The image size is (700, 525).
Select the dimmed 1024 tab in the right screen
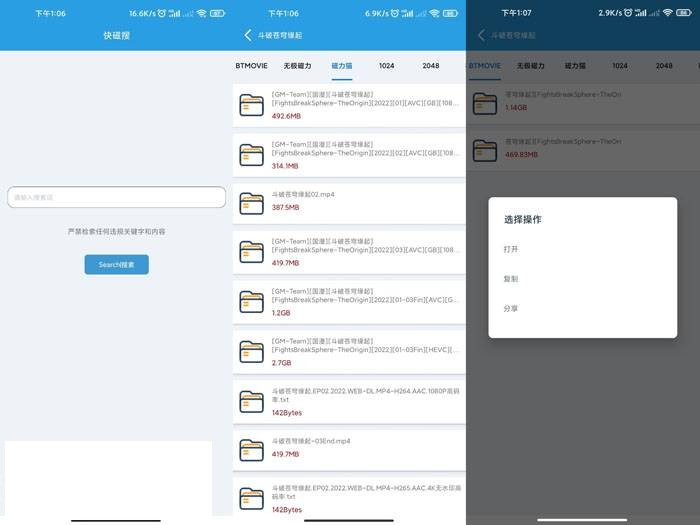[620, 66]
